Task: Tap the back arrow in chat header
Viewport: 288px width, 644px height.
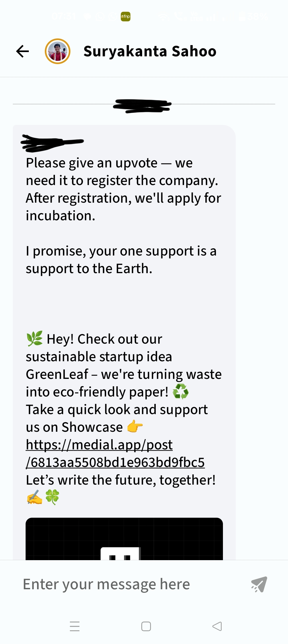Action: coord(23,51)
